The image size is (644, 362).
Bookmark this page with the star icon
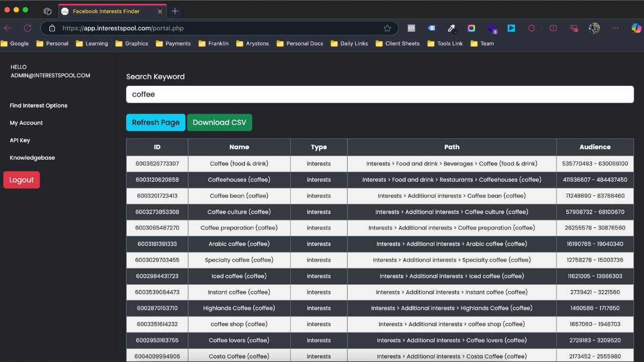[x=387, y=28]
